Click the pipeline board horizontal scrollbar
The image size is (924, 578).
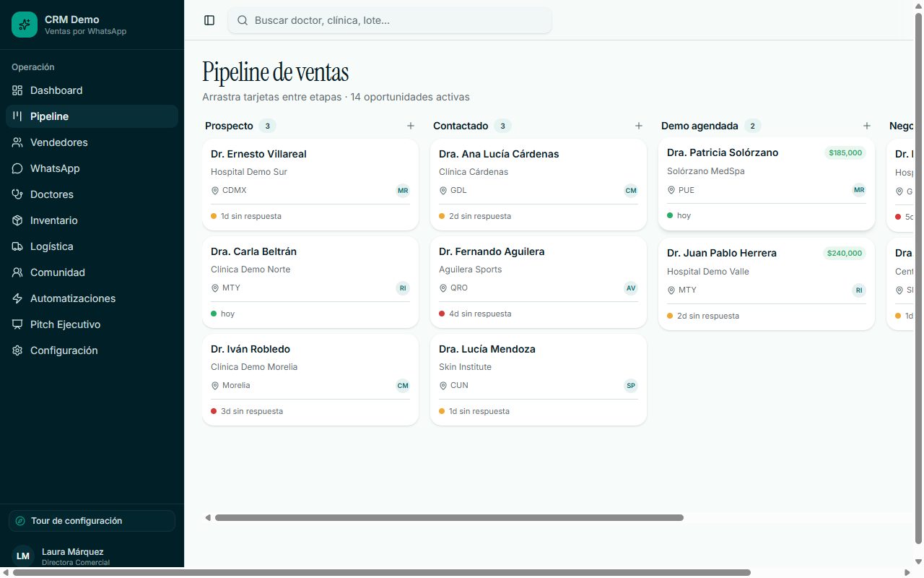point(449,517)
